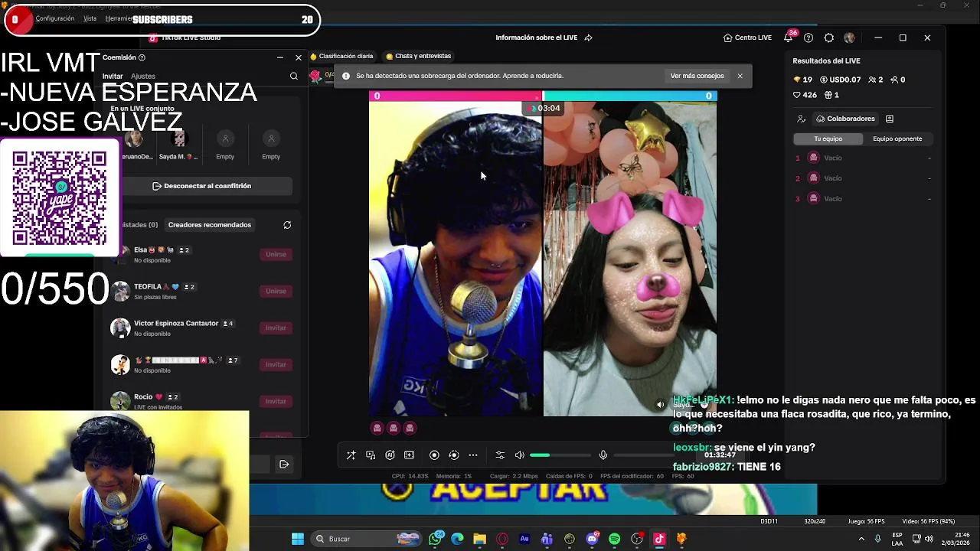Open the AI tools icon in the toolbar
980x551 pixels.
pos(390,455)
